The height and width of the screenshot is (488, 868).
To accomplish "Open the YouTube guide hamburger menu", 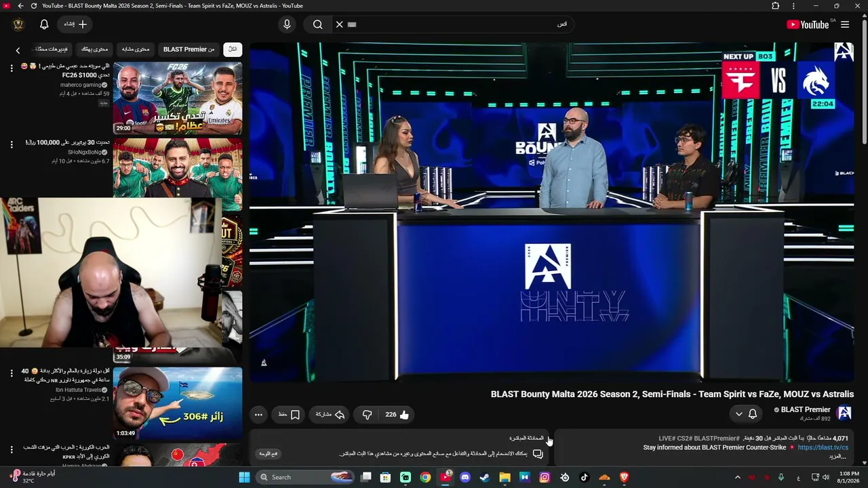I will tap(845, 24).
